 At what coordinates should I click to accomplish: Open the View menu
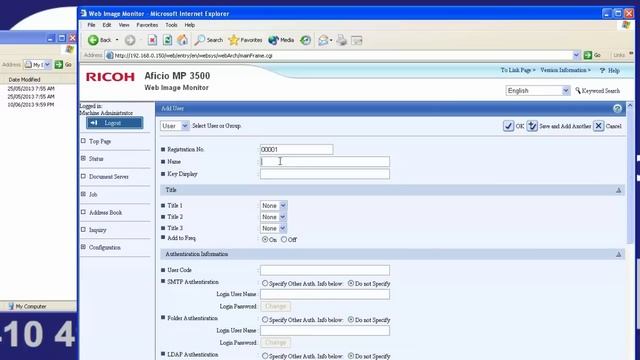click(124, 25)
